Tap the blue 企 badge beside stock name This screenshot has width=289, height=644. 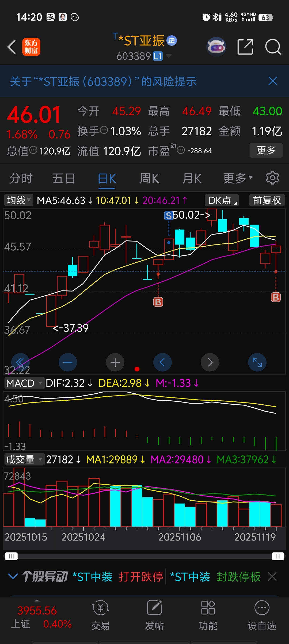point(172,41)
